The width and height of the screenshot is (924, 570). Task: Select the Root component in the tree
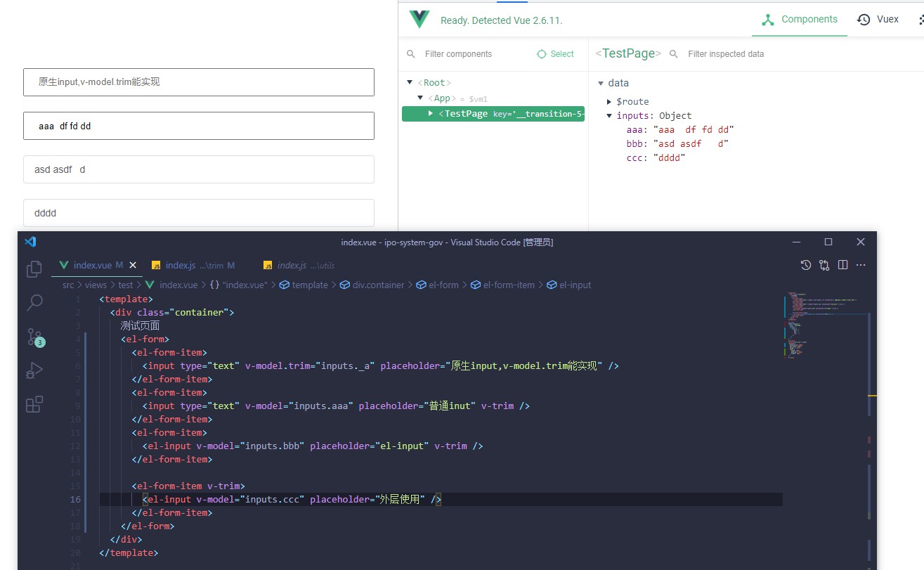click(x=434, y=83)
